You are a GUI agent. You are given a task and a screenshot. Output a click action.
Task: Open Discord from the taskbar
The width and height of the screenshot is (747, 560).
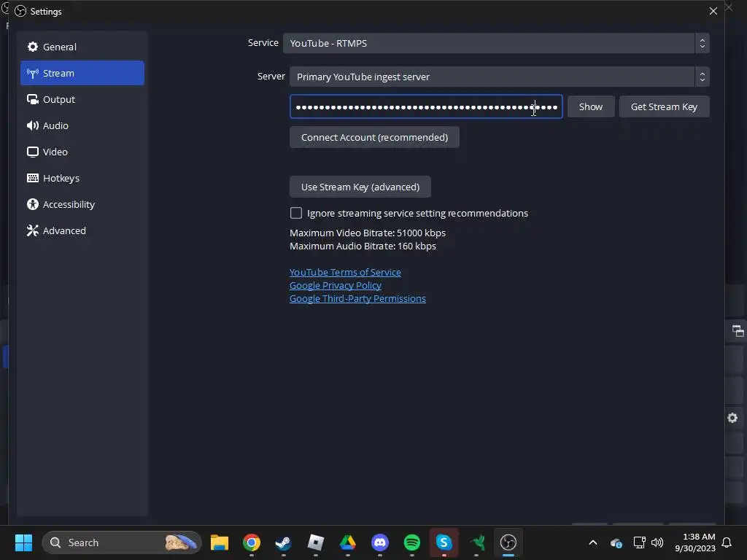pos(379,542)
